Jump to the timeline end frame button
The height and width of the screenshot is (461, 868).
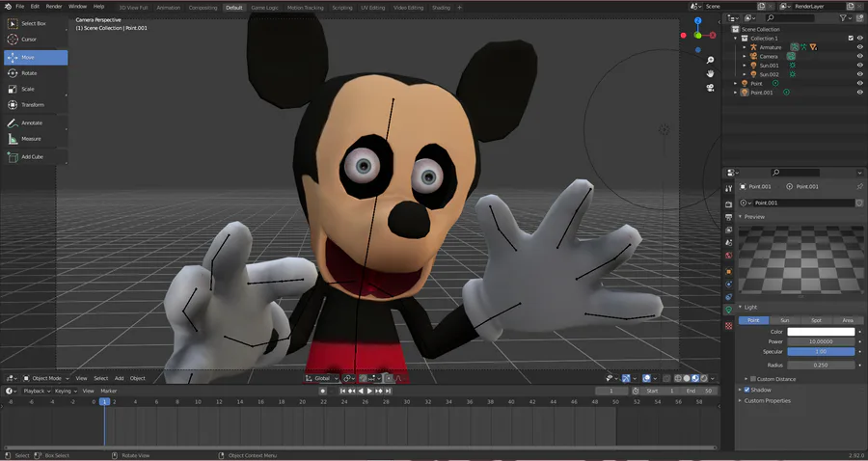point(388,391)
